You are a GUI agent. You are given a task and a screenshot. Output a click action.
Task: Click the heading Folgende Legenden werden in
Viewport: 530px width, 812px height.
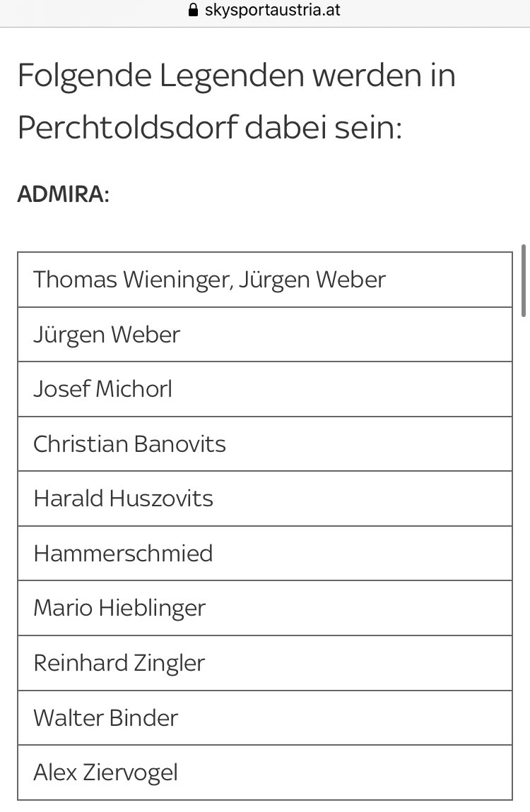coord(237,76)
